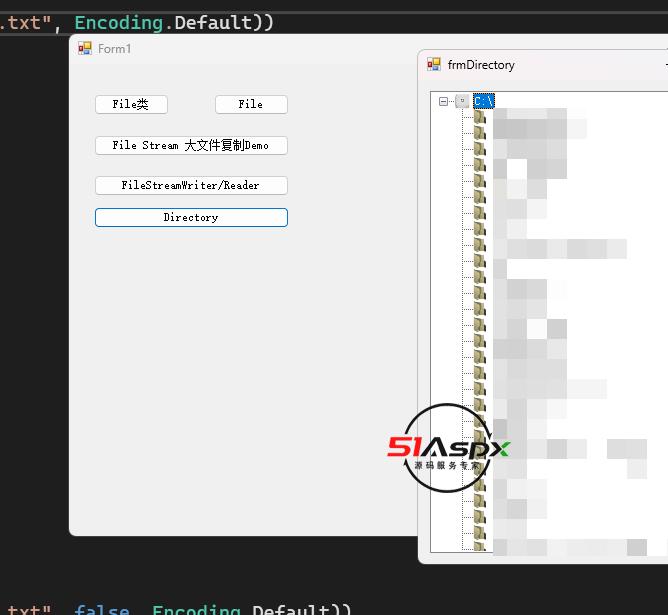Click the first folder icon under C:\
Viewport: 668px width, 615px height.
[480, 117]
